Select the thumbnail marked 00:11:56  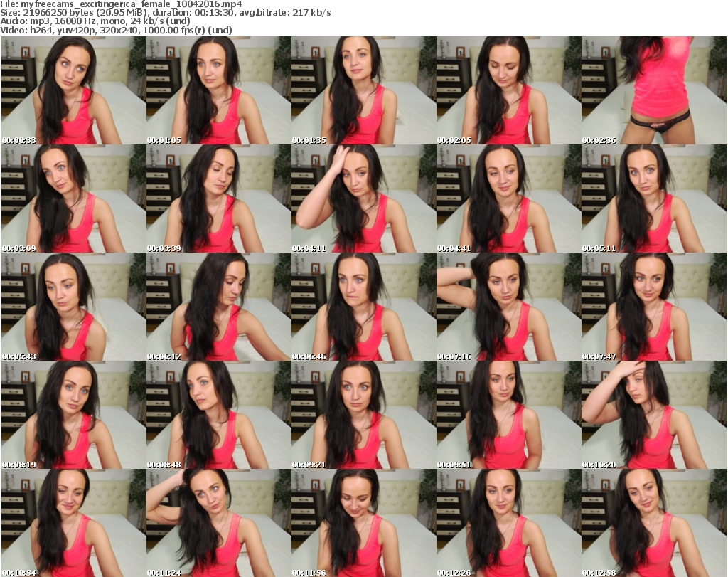click(363, 523)
